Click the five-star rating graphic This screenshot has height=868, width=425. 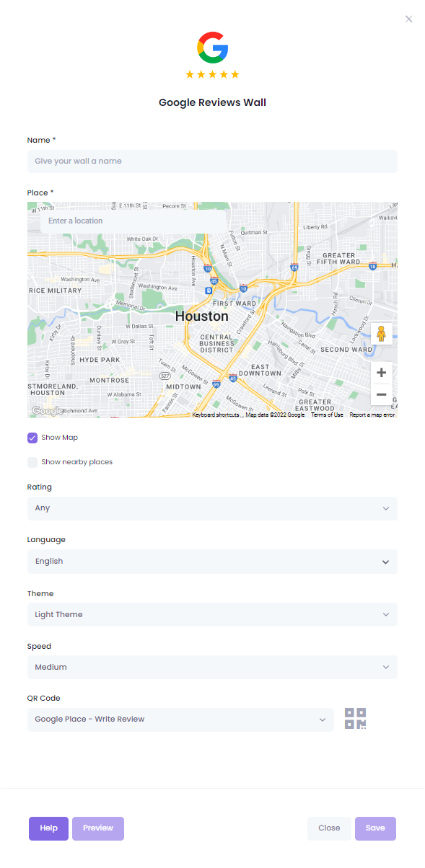[x=212, y=74]
